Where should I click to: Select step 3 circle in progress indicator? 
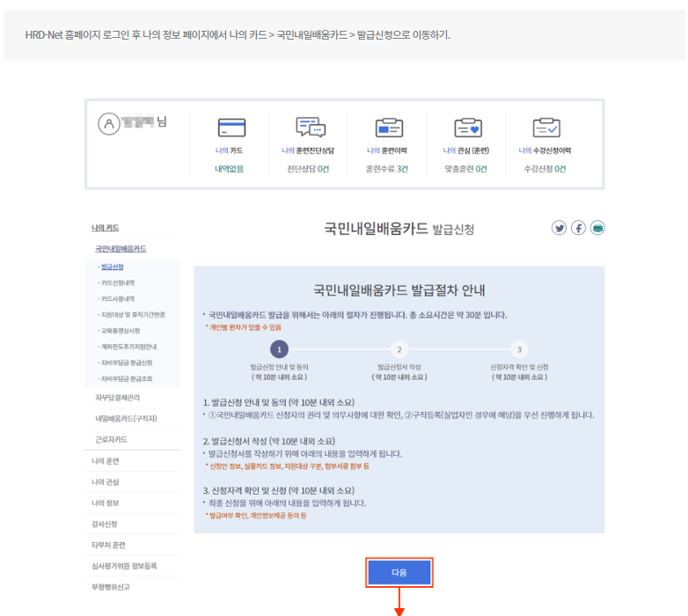(519, 349)
